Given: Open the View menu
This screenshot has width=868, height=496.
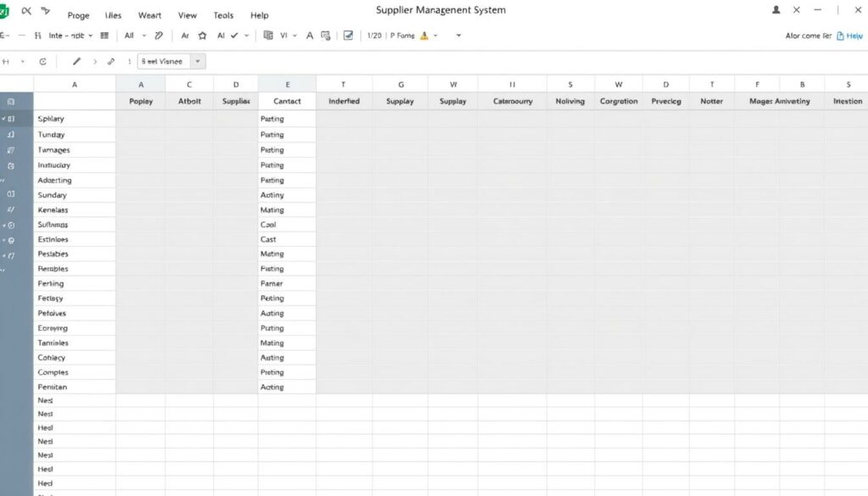Looking at the screenshot, I should 187,15.
